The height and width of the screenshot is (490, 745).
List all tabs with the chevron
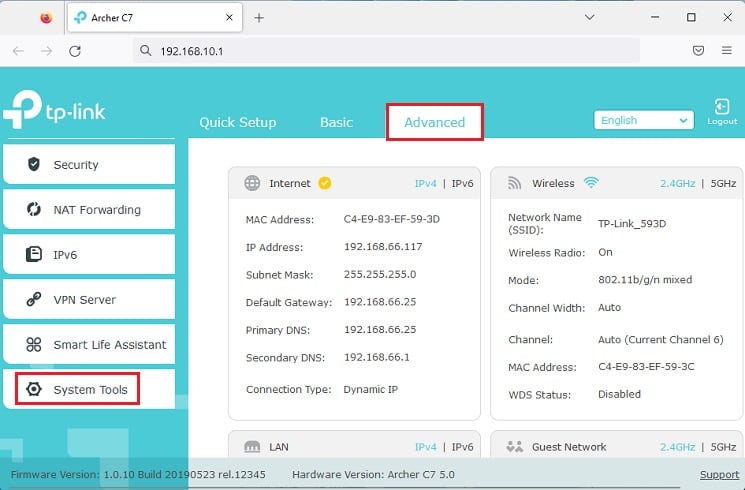pyautogui.click(x=590, y=17)
